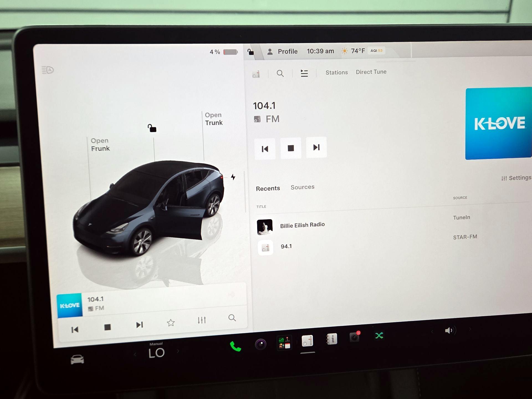Toggle auto high beam headlight icon
This screenshot has height=399, width=532.
point(47,70)
